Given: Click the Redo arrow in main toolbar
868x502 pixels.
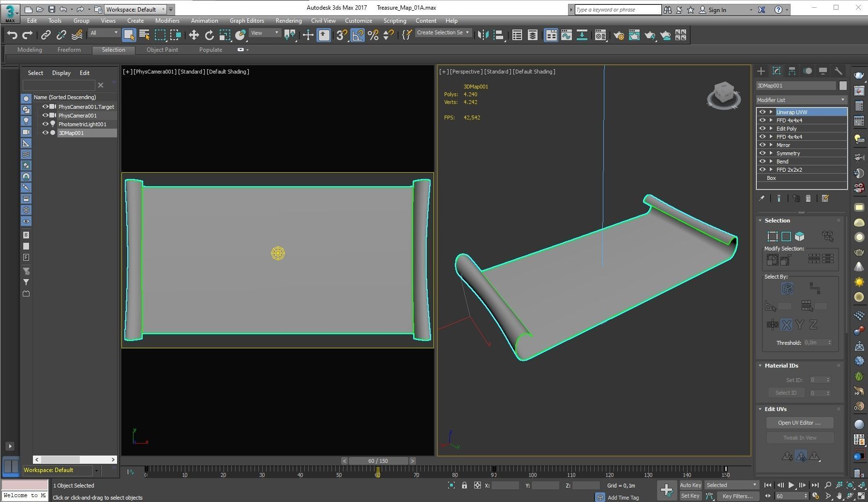Looking at the screenshot, I should 28,35.
